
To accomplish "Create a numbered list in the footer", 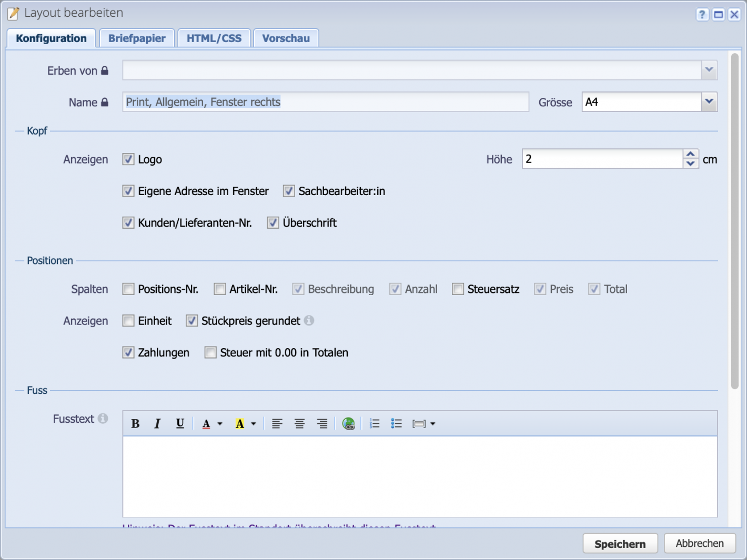I will pos(375,423).
